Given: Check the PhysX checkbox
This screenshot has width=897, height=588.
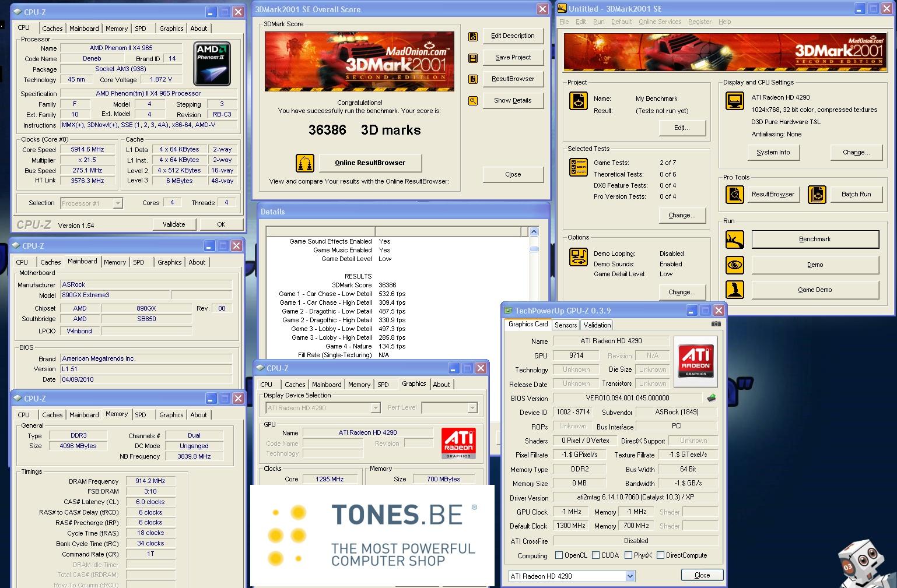Looking at the screenshot, I should coord(628,555).
